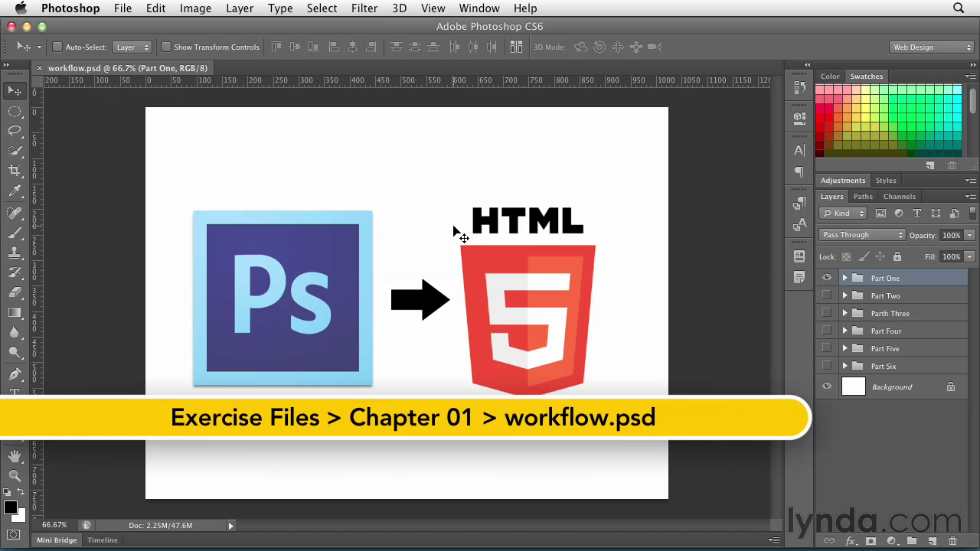Hide the Part One layer group
The height and width of the screenshot is (551, 980).
[x=827, y=278]
